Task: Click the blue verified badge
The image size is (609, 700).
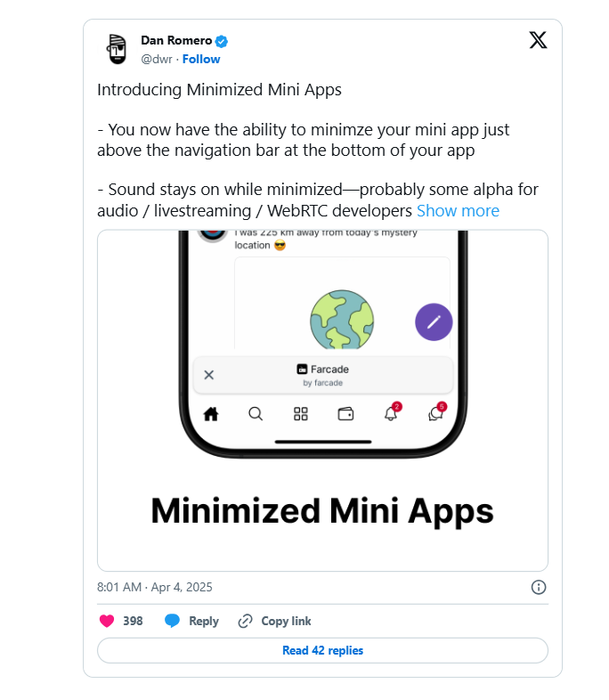Action: point(222,41)
